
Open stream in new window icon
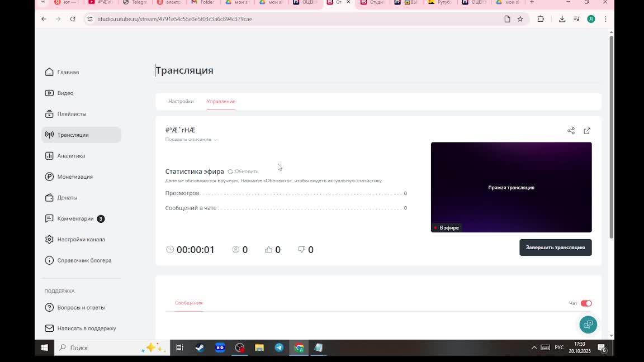(587, 131)
